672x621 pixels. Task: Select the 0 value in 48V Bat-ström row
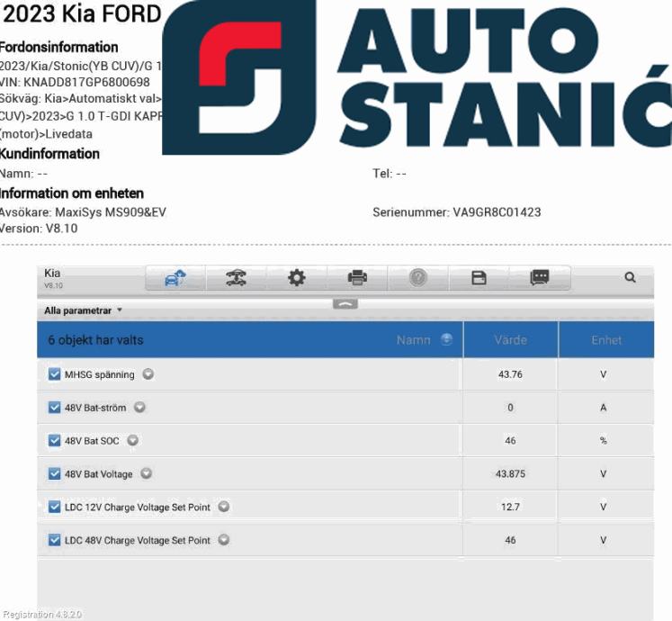pyautogui.click(x=510, y=408)
